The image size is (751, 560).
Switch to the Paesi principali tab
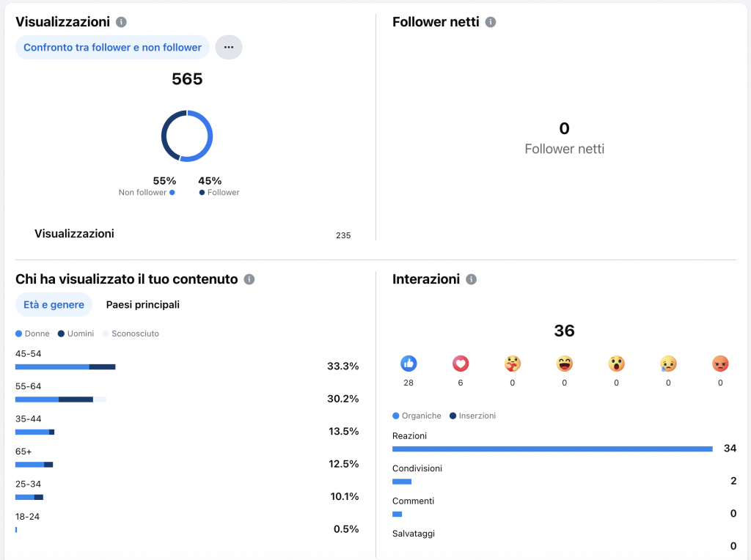coord(142,304)
